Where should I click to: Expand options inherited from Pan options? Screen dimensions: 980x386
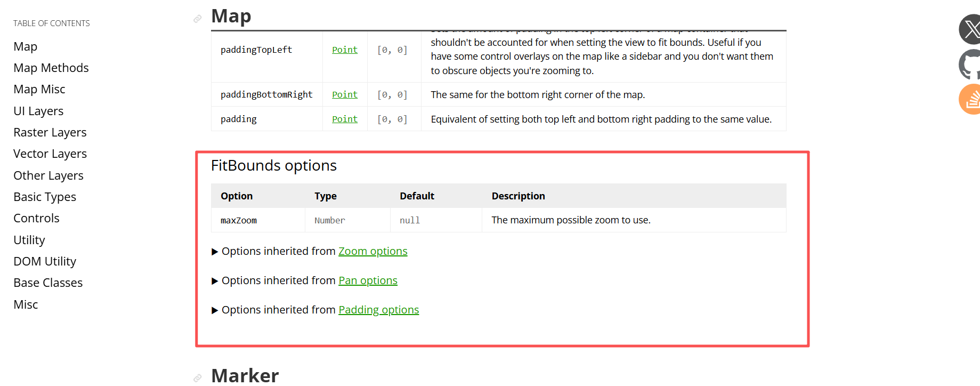pyautogui.click(x=215, y=281)
